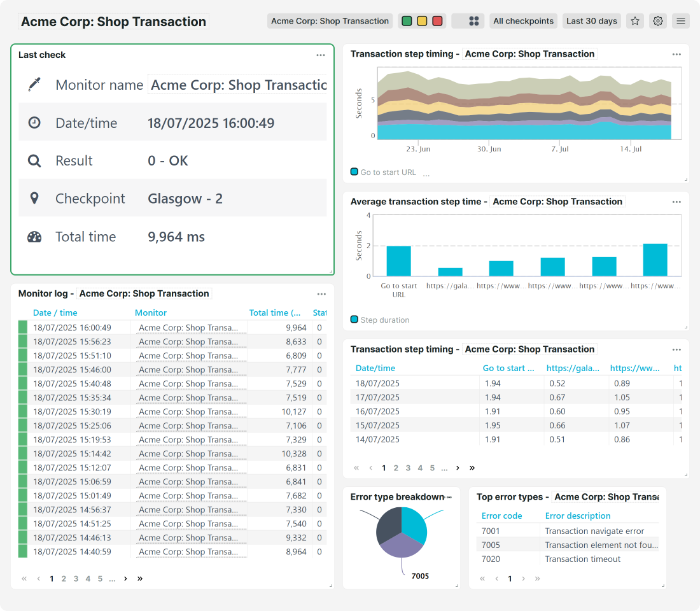
Task: Open the All checkpoints dropdown
Action: coord(523,20)
